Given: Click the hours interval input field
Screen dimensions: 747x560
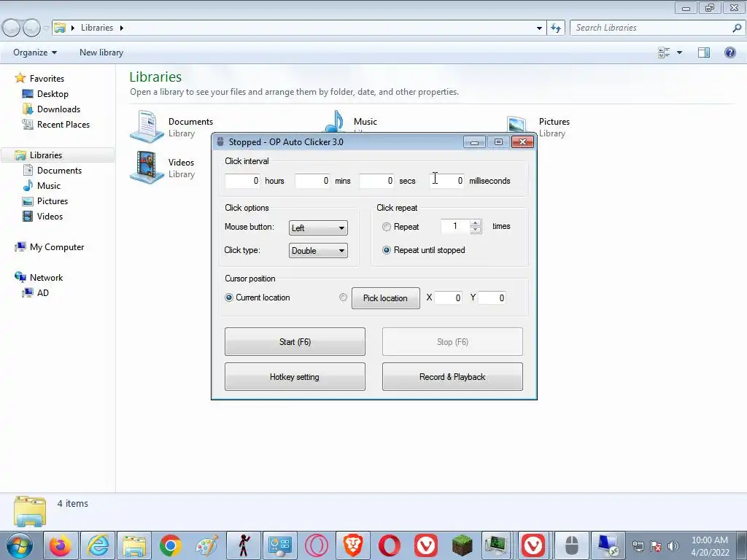Looking at the screenshot, I should pyautogui.click(x=242, y=181).
